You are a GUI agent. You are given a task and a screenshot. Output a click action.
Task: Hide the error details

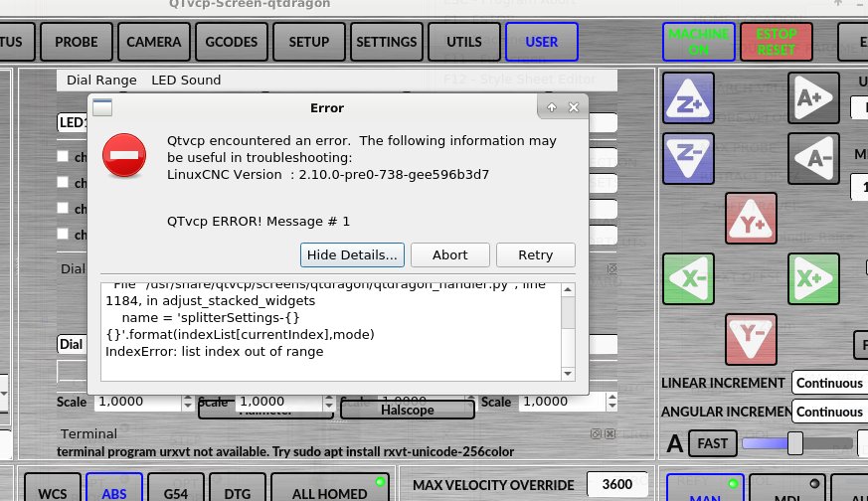click(352, 254)
